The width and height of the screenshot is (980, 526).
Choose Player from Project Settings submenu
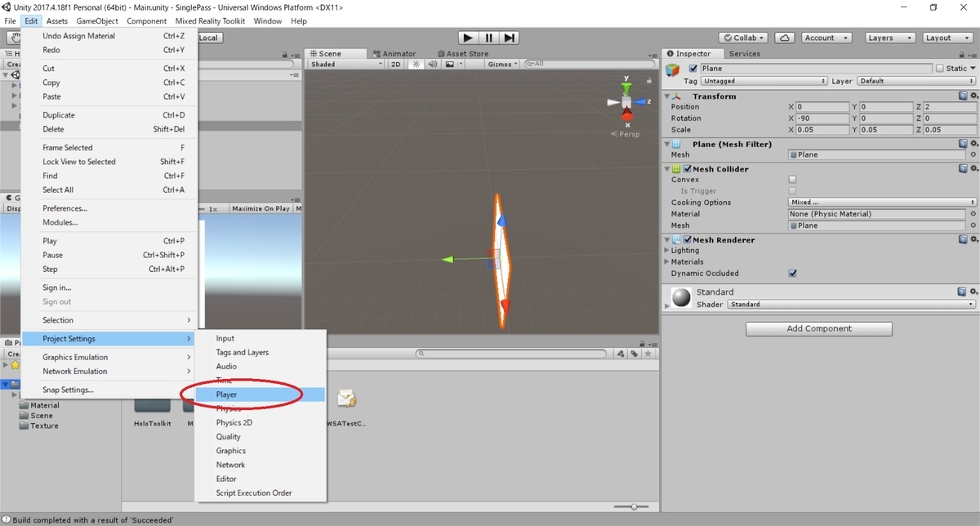tap(260, 394)
